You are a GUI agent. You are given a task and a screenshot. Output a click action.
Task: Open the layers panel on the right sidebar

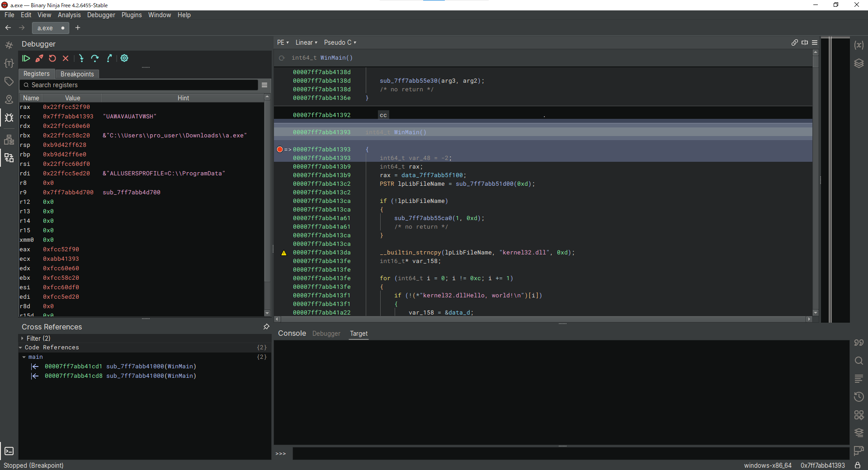pyautogui.click(x=859, y=63)
